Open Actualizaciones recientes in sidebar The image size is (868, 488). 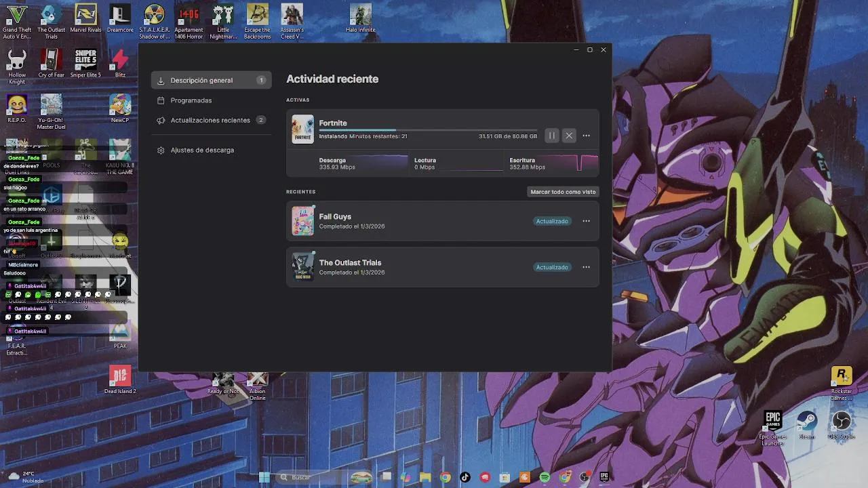(x=212, y=120)
